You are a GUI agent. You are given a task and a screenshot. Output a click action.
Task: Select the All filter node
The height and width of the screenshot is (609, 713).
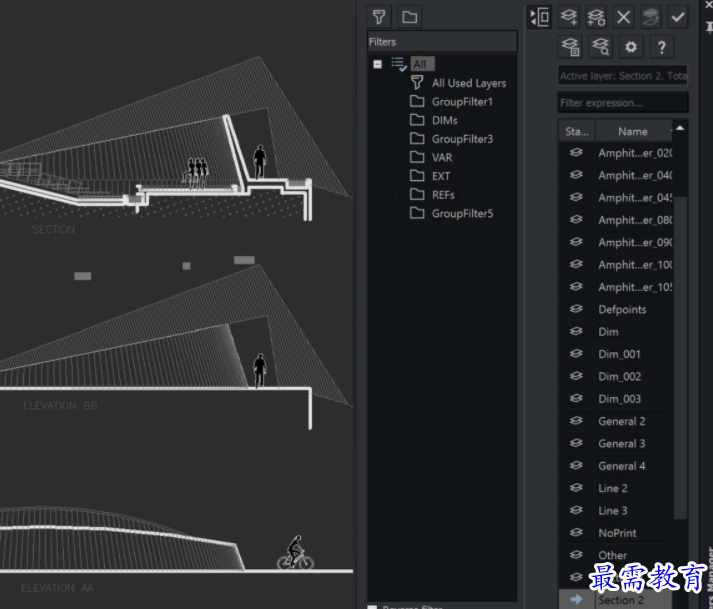coord(422,64)
